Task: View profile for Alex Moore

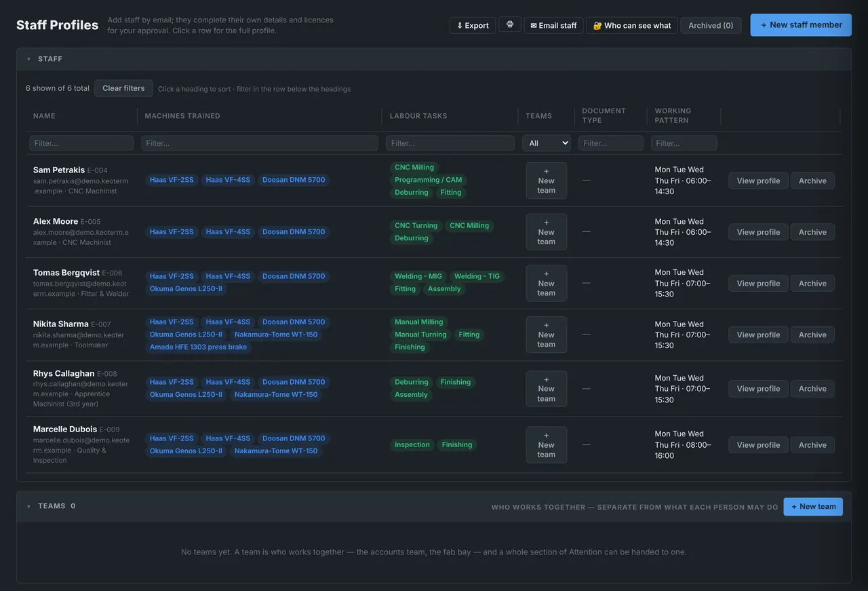Action: tap(758, 232)
